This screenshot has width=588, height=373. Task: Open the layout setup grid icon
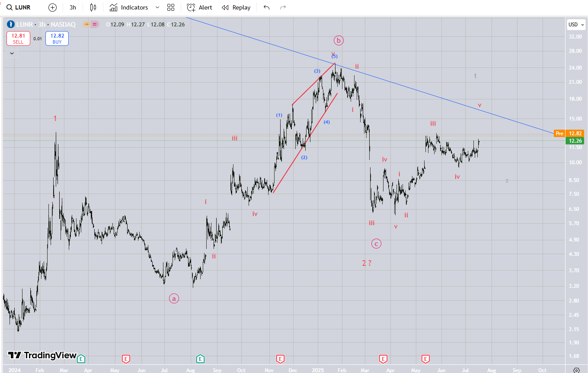point(171,7)
